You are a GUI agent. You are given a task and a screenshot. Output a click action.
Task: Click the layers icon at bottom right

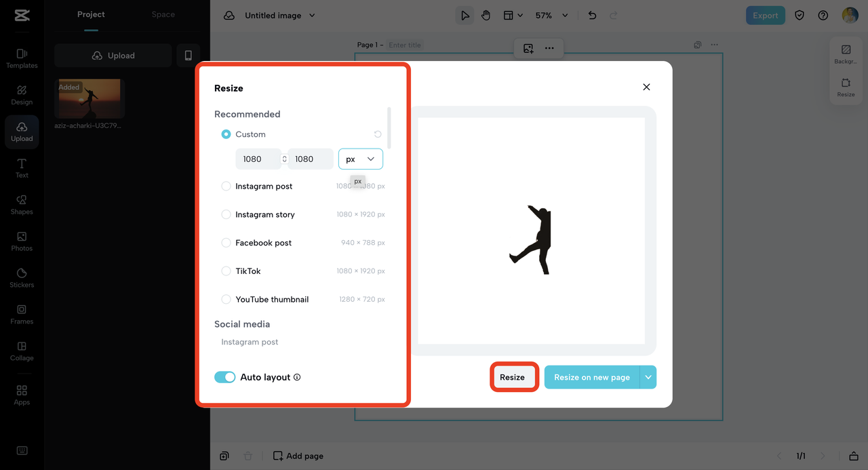854,456
